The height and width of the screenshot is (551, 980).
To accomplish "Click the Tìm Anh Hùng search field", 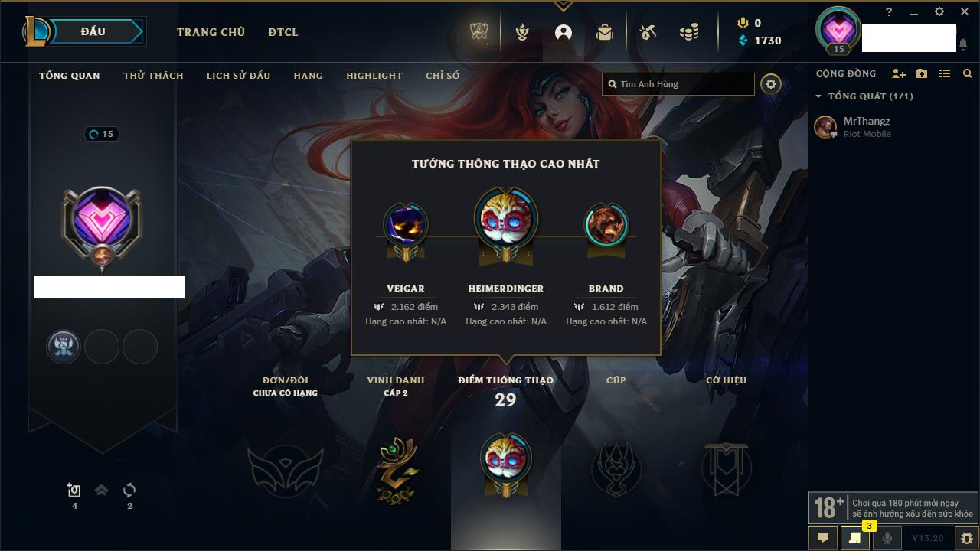I will click(x=678, y=84).
